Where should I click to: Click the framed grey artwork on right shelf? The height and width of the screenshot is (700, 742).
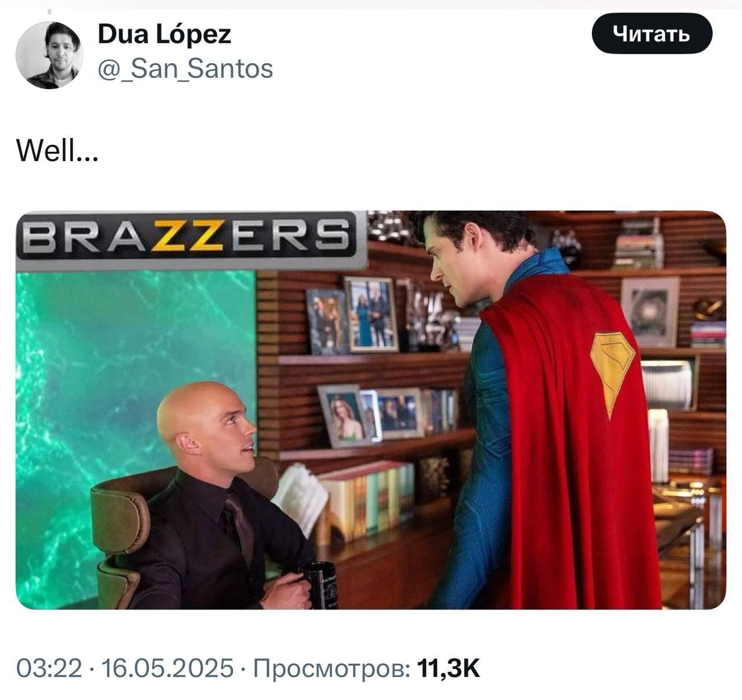(650, 311)
